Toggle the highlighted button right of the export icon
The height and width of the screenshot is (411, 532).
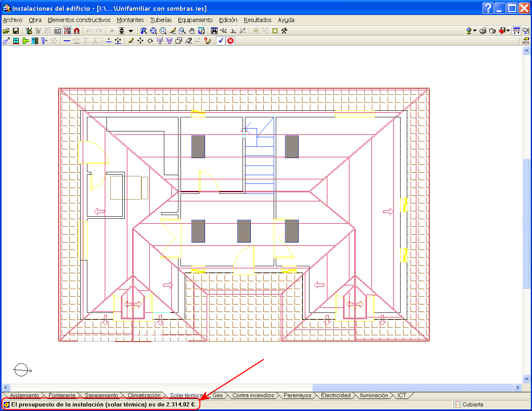click(x=516, y=31)
